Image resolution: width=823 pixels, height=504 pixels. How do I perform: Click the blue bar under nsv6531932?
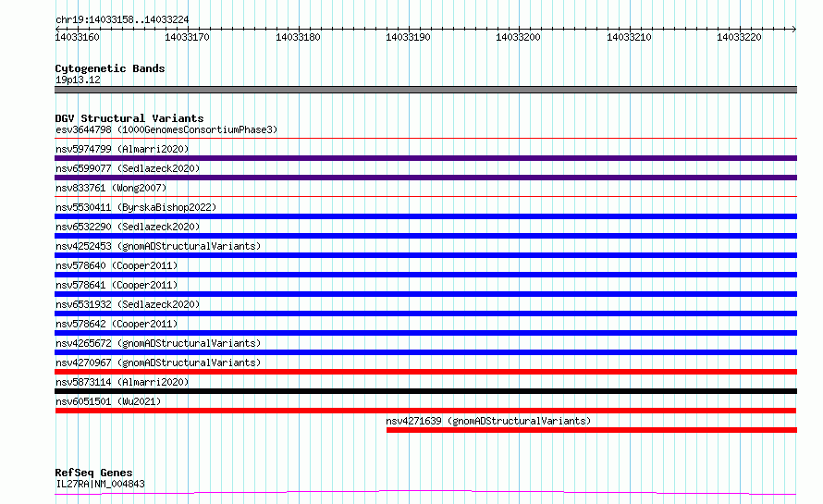[x=425, y=313]
